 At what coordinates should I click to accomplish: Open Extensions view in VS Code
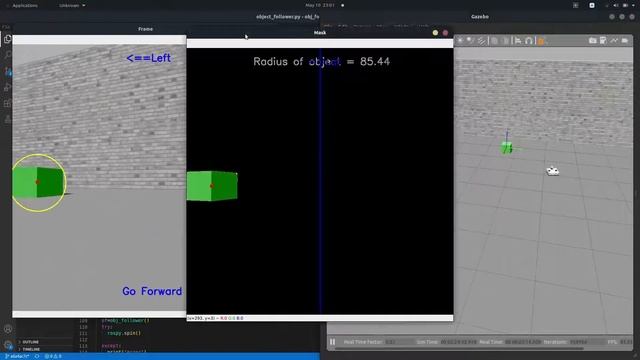[7, 103]
